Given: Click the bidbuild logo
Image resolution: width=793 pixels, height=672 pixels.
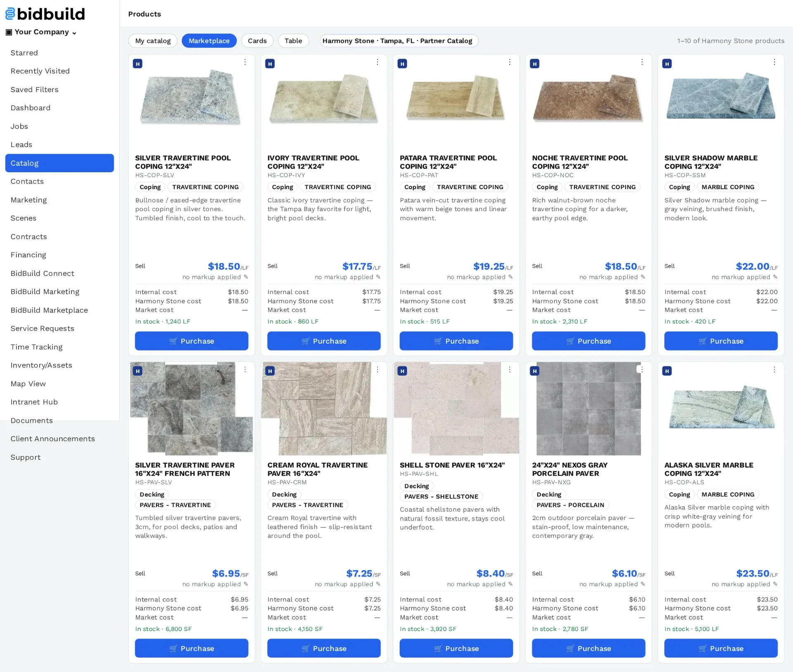Looking at the screenshot, I should tap(45, 14).
